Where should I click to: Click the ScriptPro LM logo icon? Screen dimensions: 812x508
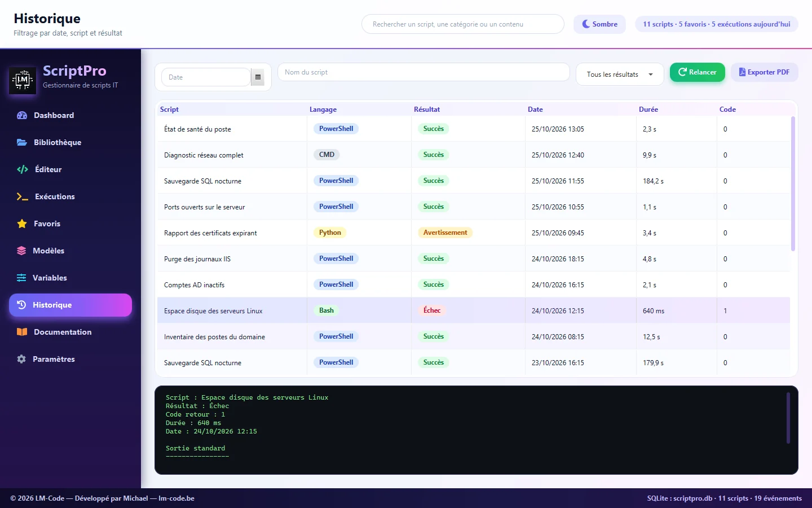coord(23,80)
